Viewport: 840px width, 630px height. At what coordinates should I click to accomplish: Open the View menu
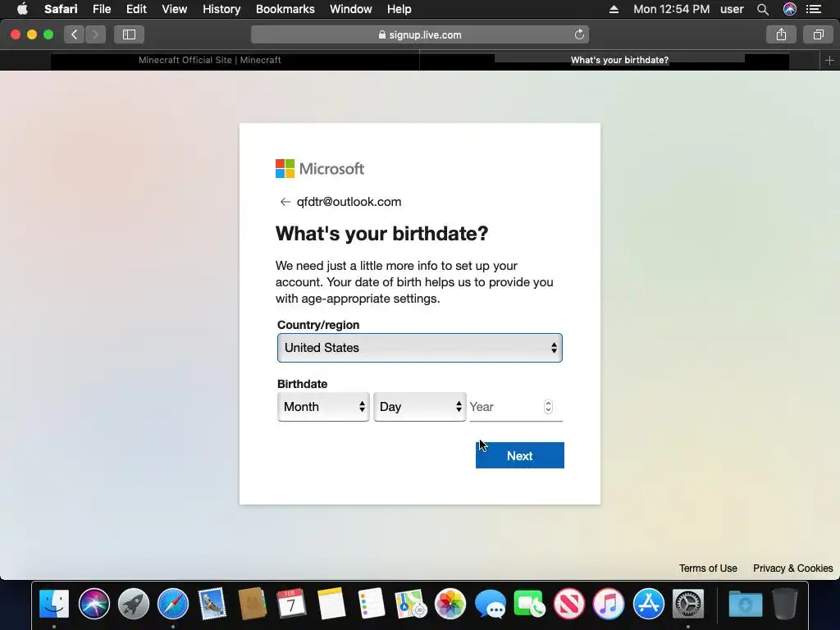point(174,9)
